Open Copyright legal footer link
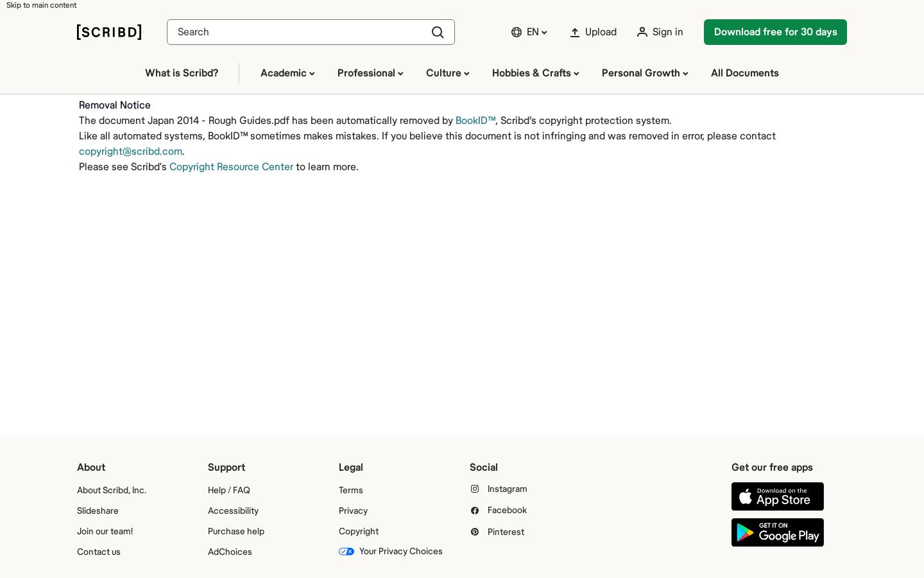The height and width of the screenshot is (578, 924). pos(359,531)
